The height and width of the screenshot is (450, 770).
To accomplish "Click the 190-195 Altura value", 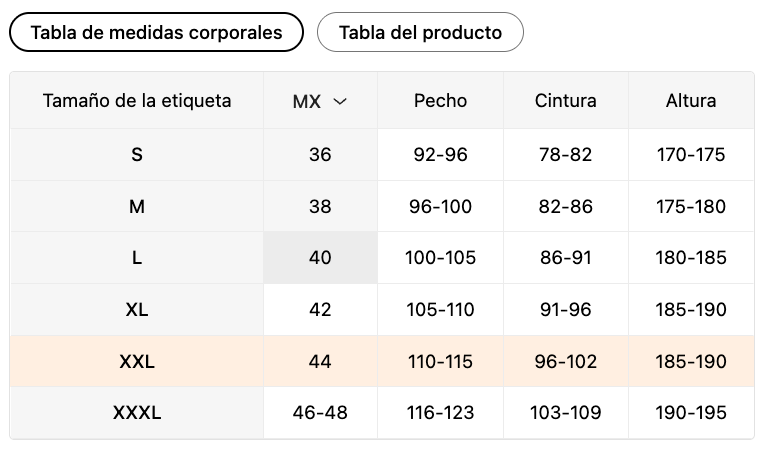I will click(x=691, y=413).
